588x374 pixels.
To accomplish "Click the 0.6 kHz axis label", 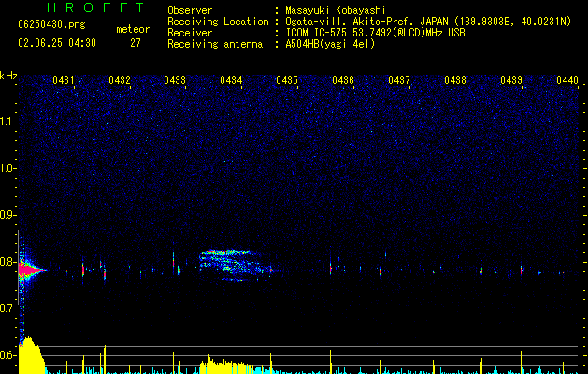I will click(8, 355).
